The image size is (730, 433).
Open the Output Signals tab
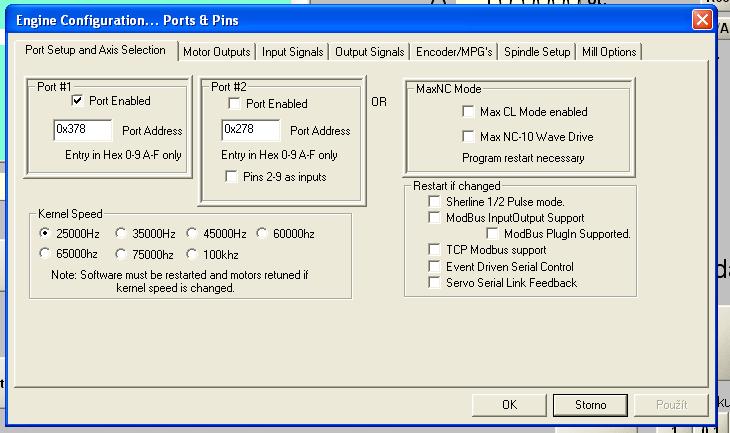[x=369, y=52]
